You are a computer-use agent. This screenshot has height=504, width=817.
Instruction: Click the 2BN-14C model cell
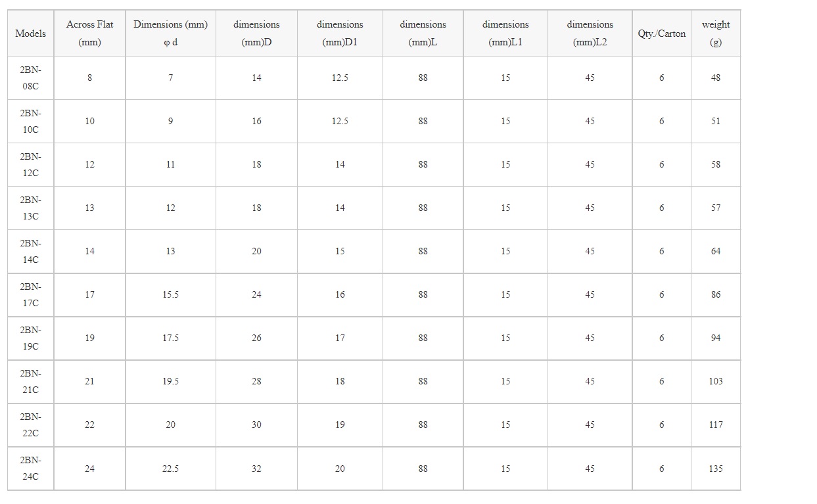(x=31, y=251)
